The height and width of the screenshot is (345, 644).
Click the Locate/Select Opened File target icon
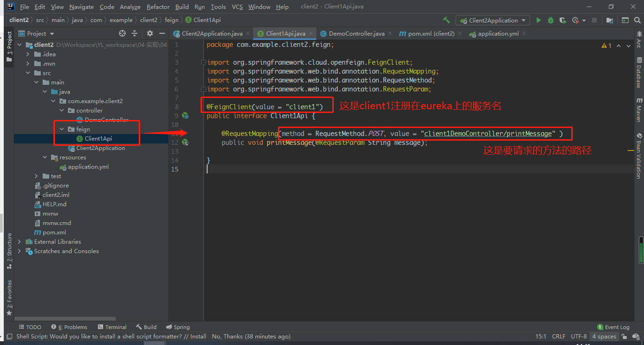point(122,33)
